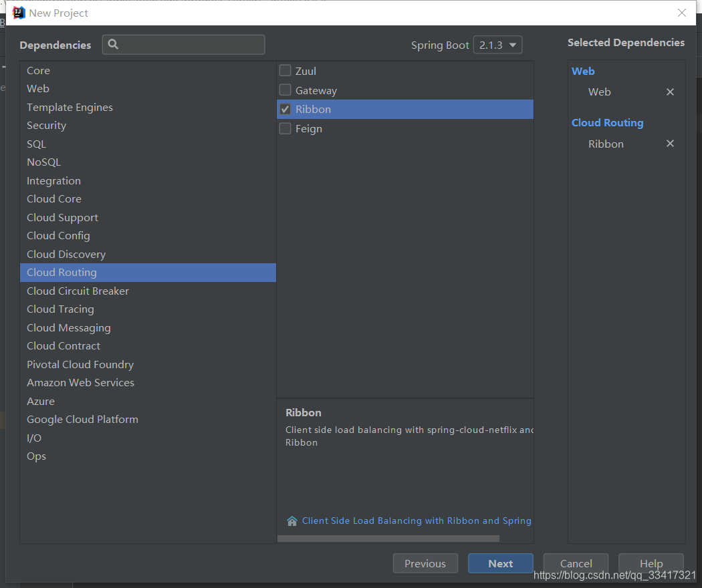Select the Cloud Circuit Breaker category

pyautogui.click(x=148, y=291)
